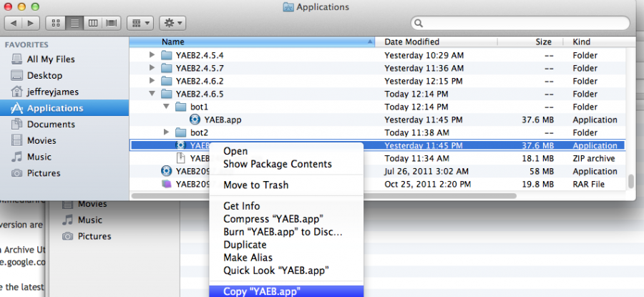The width and height of the screenshot is (644, 297).
Task: Click the Back navigation arrow
Action: point(14,23)
